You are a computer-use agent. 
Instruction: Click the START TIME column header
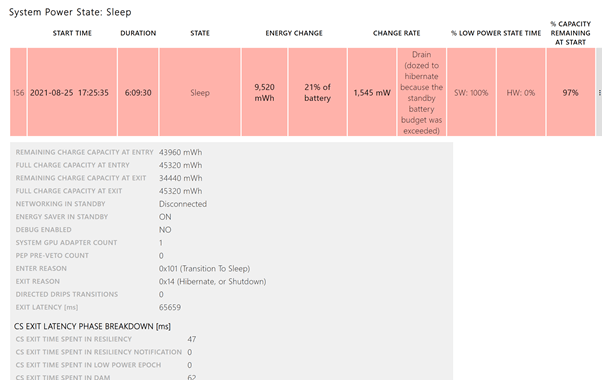coord(72,33)
